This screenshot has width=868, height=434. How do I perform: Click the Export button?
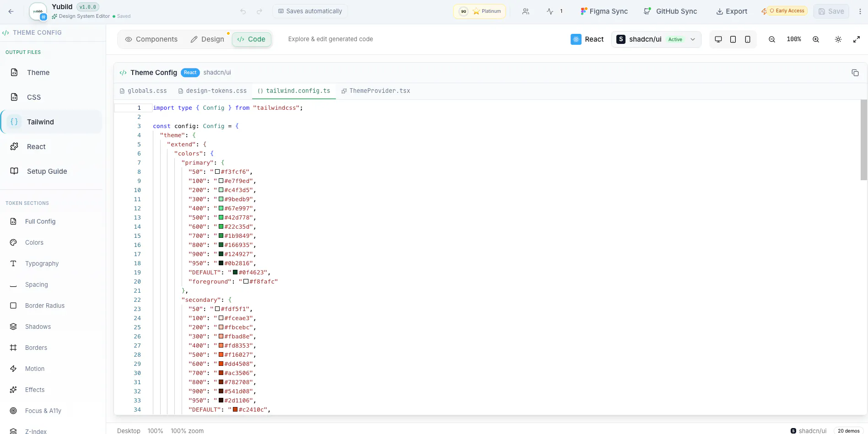(x=732, y=11)
